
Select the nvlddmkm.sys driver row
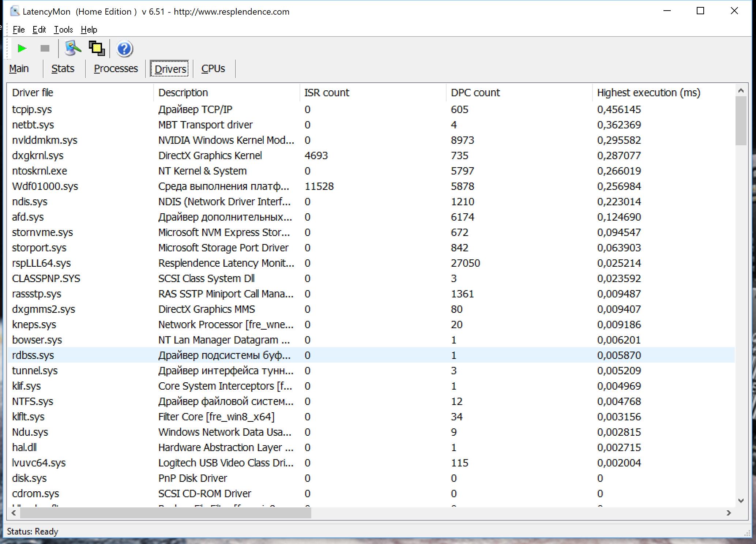[45, 140]
